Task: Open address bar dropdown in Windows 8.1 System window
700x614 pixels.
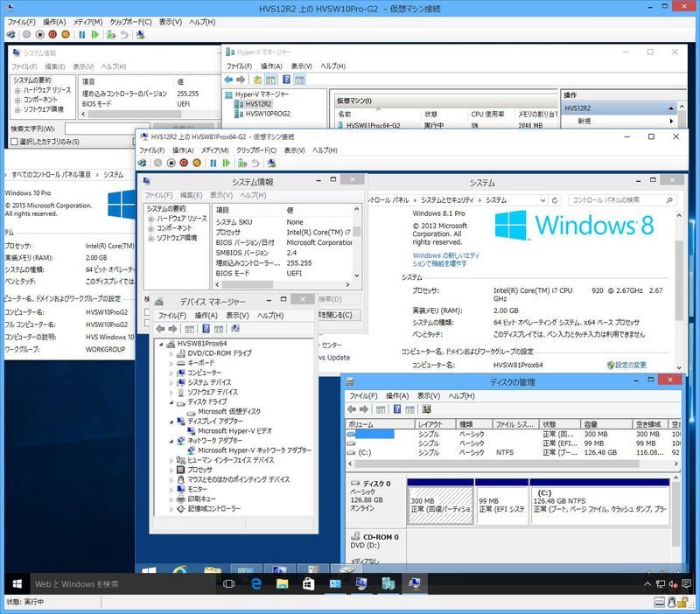Action: tap(542, 200)
